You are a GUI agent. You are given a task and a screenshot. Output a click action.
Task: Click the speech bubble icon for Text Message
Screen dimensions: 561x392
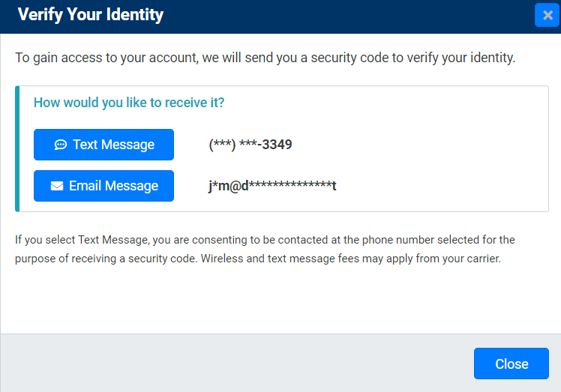coord(61,145)
